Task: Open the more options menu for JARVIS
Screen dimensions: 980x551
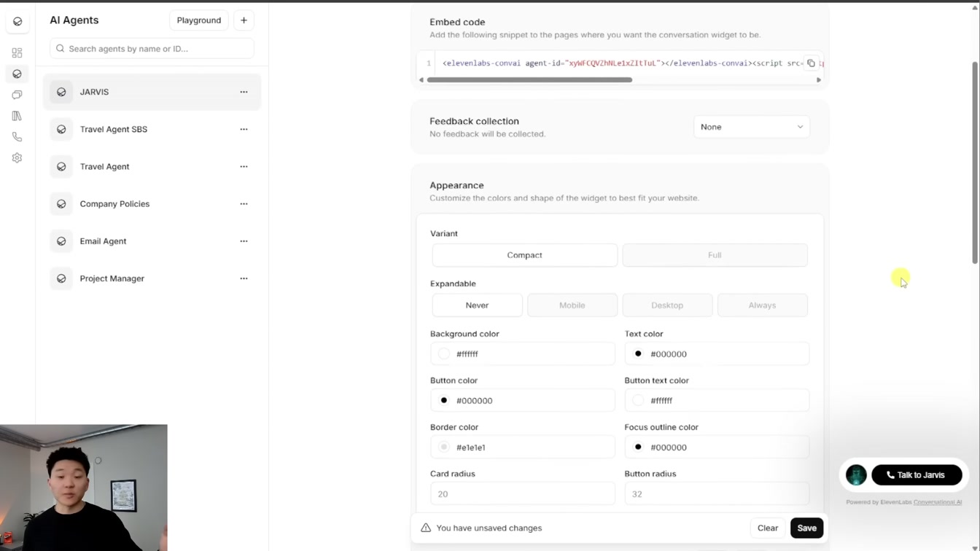Action: [244, 92]
